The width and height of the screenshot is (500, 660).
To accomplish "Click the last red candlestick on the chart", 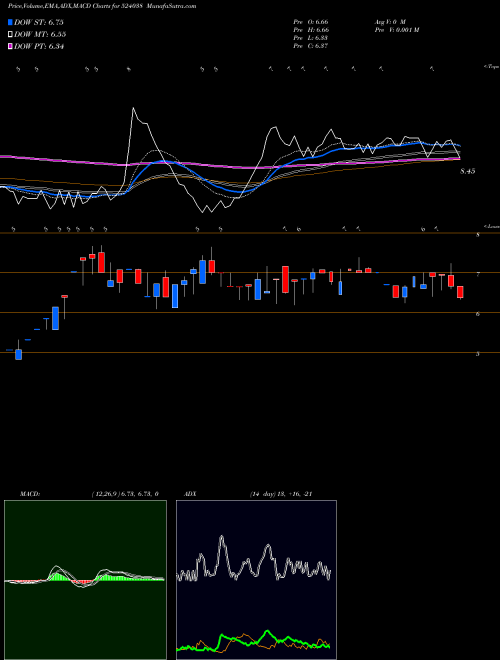I will tap(460, 292).
